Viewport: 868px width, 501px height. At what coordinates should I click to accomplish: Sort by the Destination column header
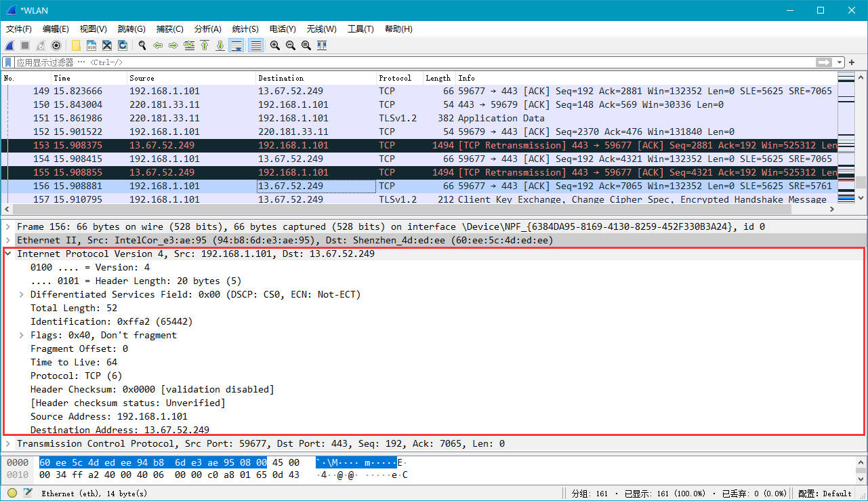pos(316,78)
